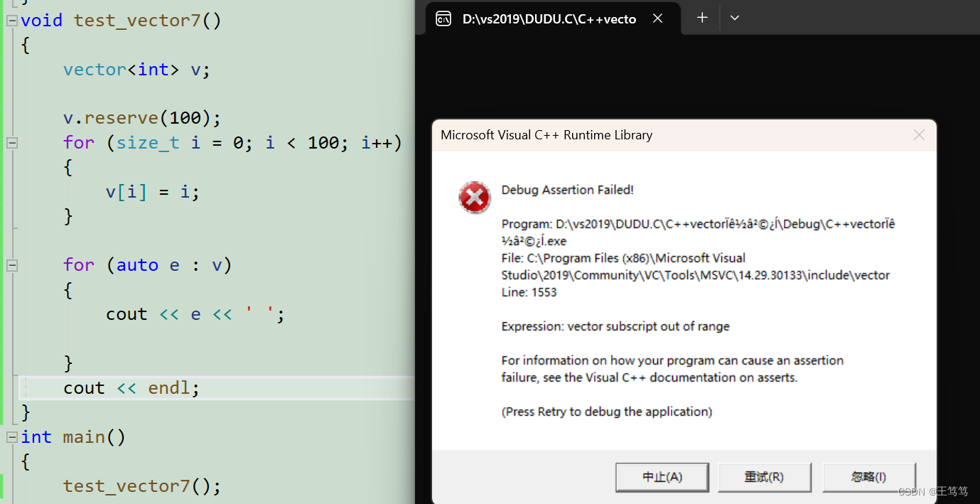Click the 重试(R) retry button

(765, 477)
